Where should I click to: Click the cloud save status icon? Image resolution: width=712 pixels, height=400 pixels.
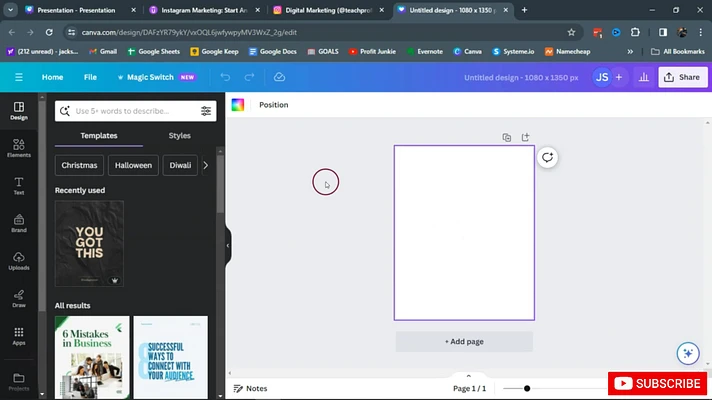pyautogui.click(x=279, y=77)
